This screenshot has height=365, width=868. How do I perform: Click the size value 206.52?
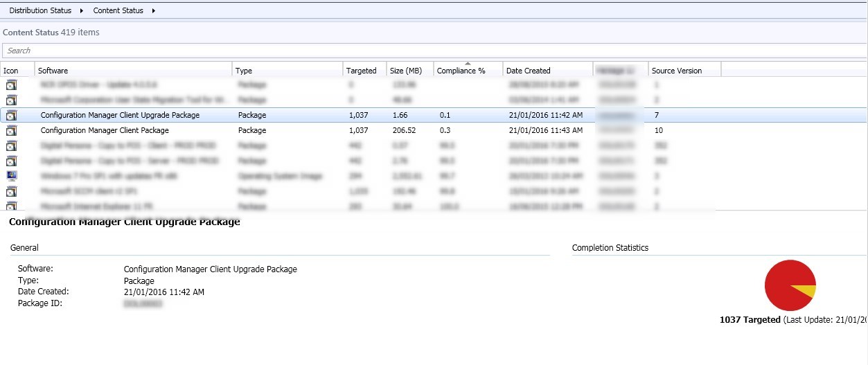(404, 130)
